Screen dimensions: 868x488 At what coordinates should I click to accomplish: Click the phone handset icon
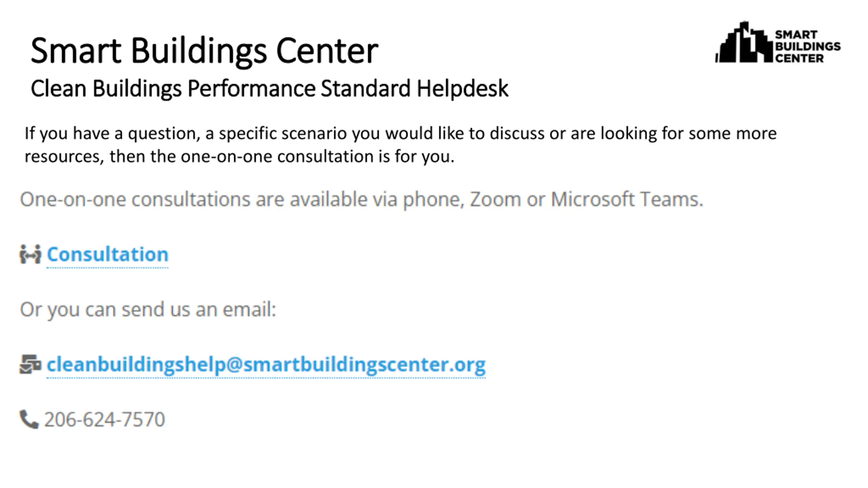29,419
